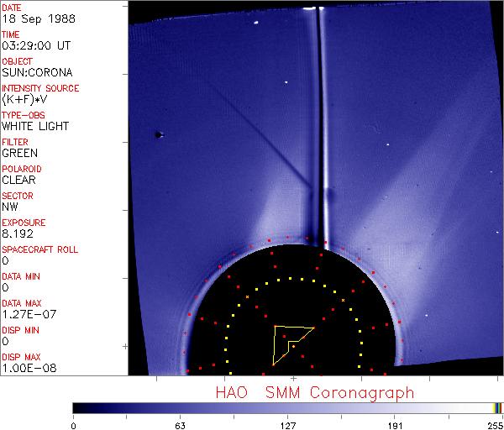Select the exposure value 8.192
The image size is (504, 430).
click(x=18, y=233)
